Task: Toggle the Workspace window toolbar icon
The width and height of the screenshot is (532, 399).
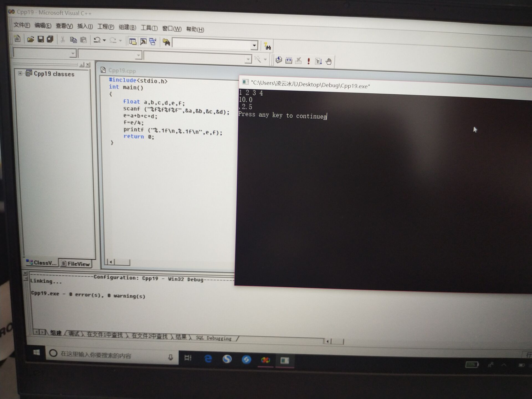Action: (133, 42)
